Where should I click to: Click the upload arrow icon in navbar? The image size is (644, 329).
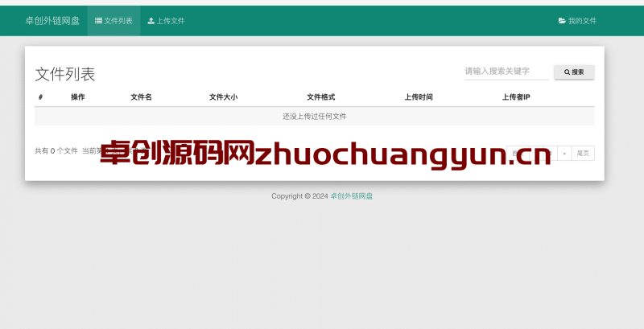151,20
